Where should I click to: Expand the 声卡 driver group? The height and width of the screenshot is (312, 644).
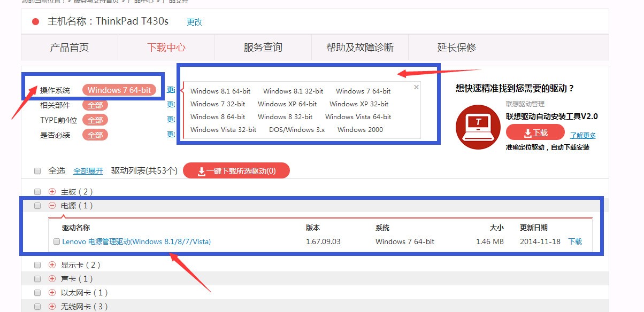pyautogui.click(x=52, y=278)
